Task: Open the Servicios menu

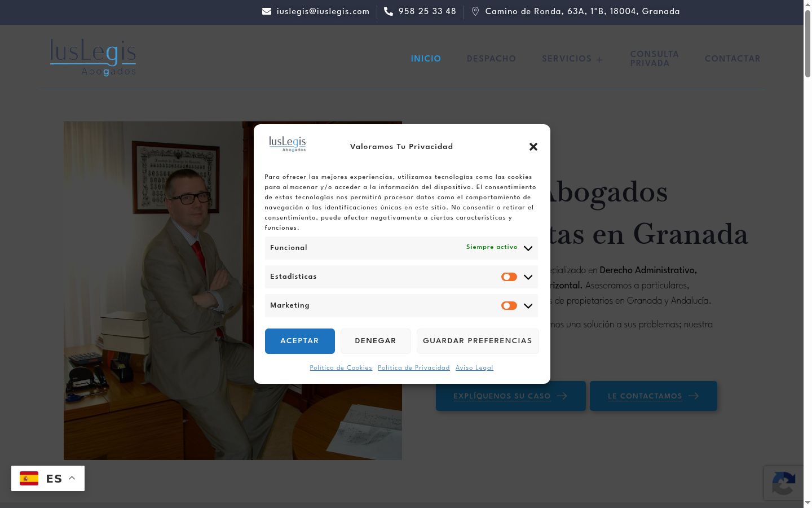Action: coord(567,59)
